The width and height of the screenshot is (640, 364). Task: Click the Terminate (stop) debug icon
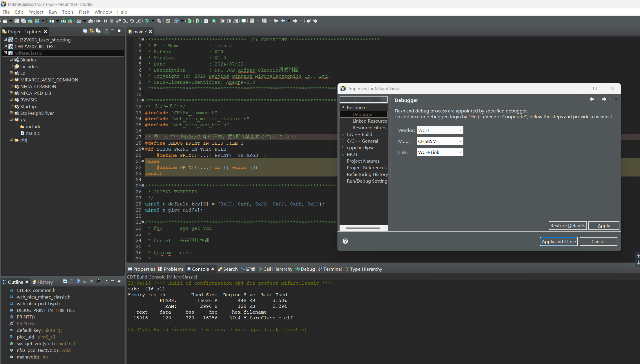pyautogui.click(x=112, y=21)
